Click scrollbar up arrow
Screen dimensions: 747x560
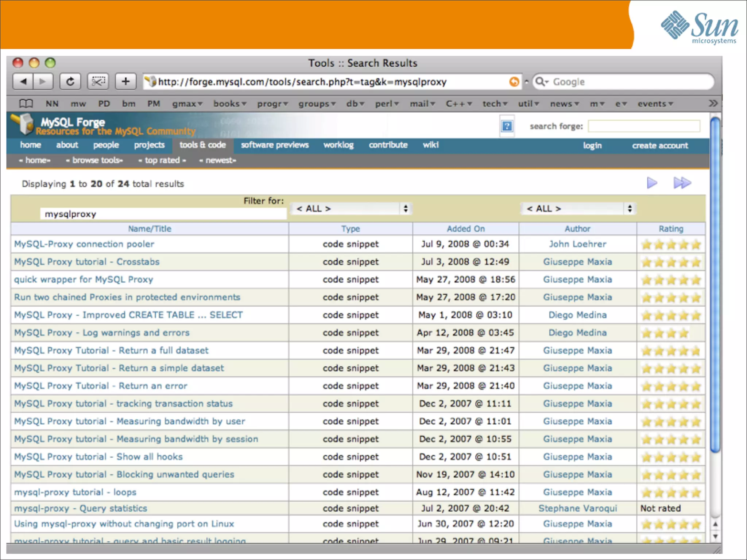(x=715, y=524)
